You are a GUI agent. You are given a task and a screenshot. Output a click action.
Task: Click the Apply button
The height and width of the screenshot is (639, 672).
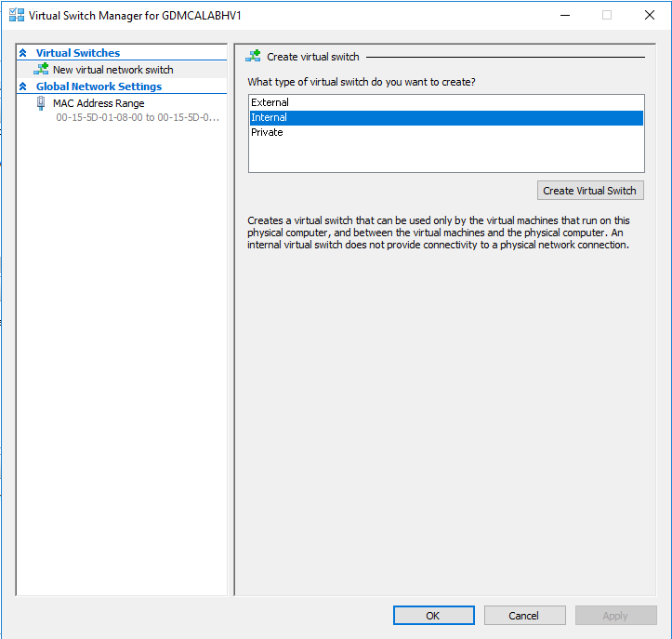tap(616, 616)
